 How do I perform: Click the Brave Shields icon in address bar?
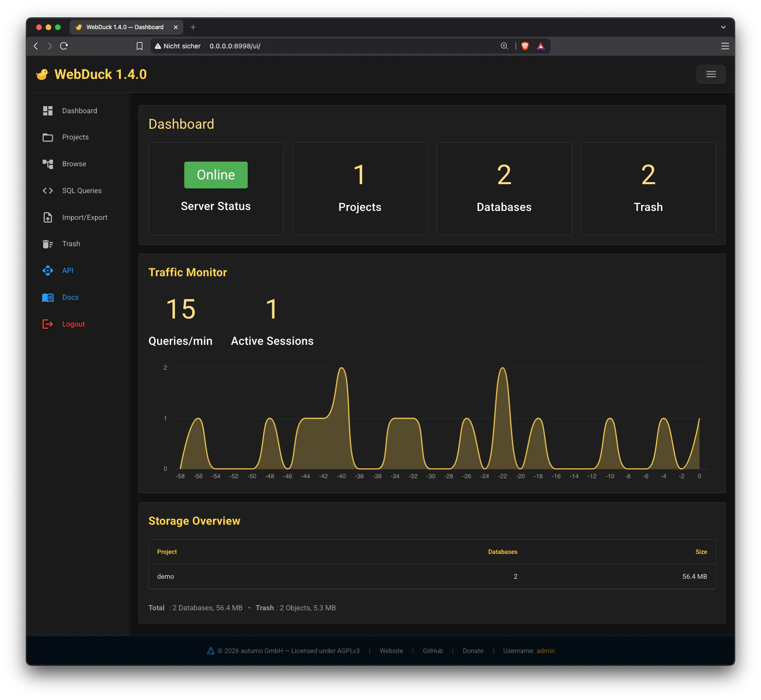pos(525,46)
